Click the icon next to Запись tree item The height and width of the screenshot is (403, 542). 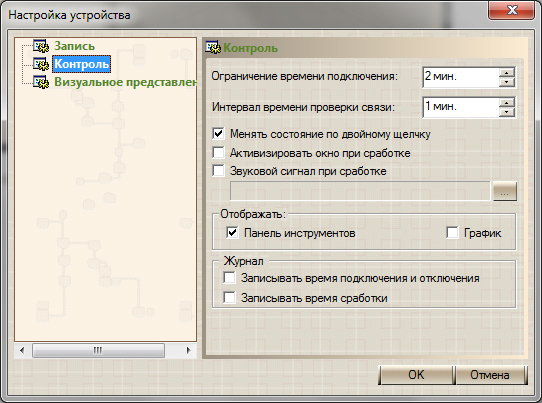point(41,46)
